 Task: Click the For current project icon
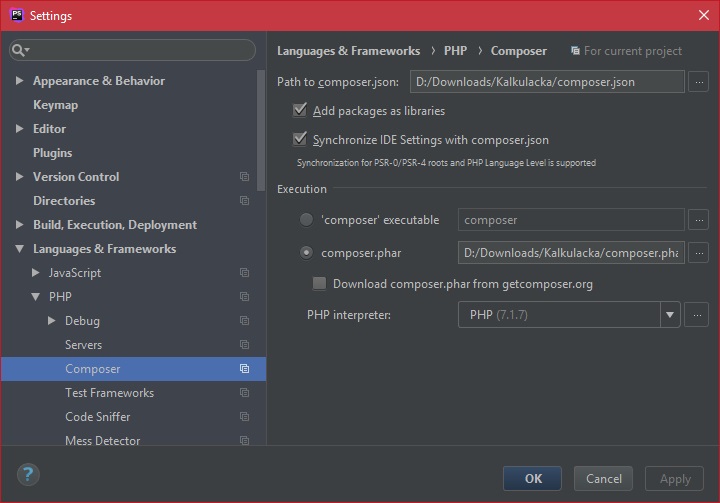575,51
